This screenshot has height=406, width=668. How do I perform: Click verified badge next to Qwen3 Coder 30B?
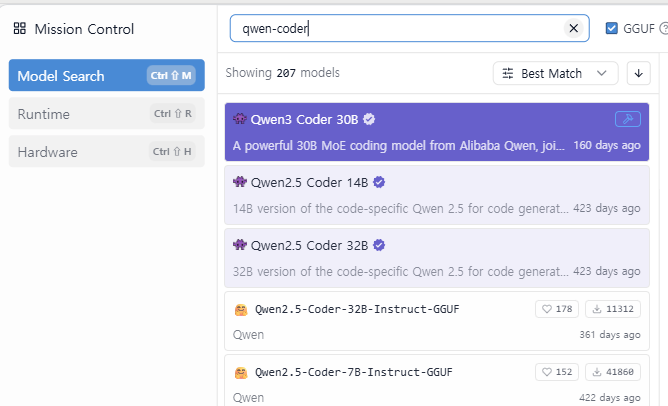369,119
